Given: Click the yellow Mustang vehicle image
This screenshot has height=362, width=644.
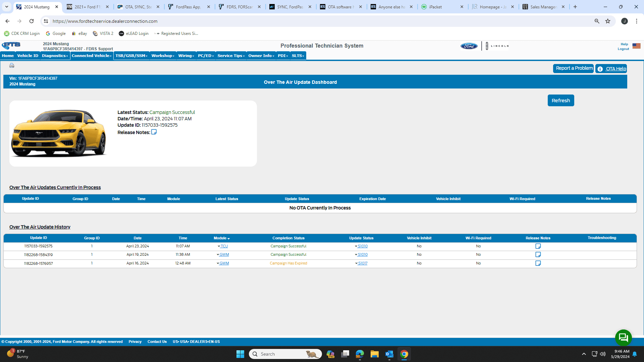Looking at the screenshot, I should tap(59, 133).
